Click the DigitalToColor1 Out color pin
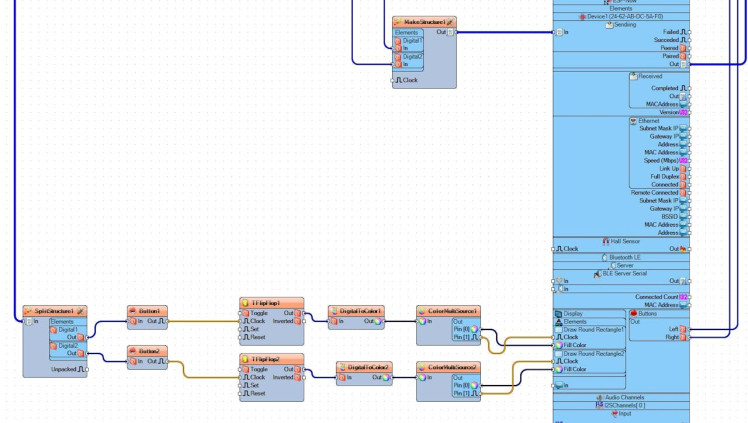Screen dimensions: 748x423 381,321
